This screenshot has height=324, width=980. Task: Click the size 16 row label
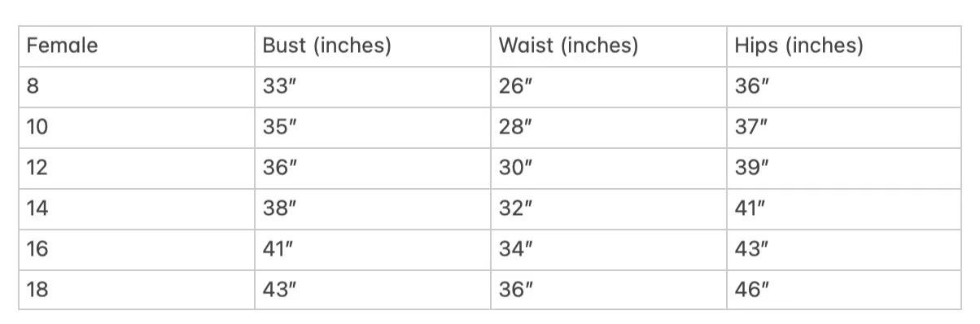pyautogui.click(x=137, y=249)
